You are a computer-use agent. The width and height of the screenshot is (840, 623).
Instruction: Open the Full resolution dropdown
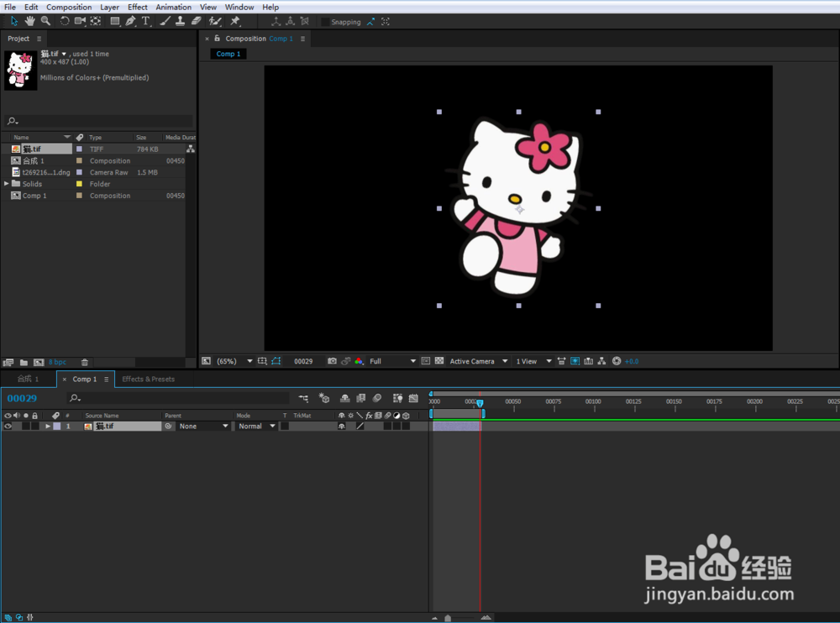click(x=392, y=362)
